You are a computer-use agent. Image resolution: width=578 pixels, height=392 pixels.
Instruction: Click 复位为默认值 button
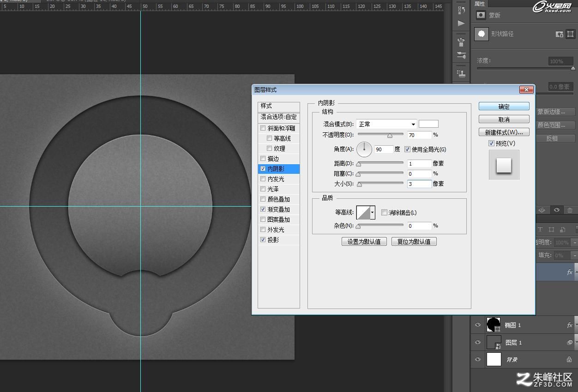pyautogui.click(x=414, y=242)
